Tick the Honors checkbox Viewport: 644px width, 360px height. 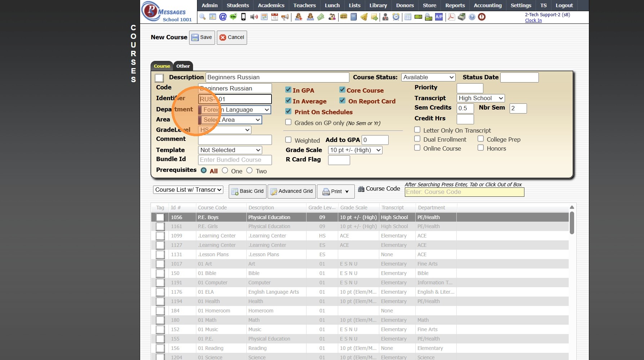480,148
